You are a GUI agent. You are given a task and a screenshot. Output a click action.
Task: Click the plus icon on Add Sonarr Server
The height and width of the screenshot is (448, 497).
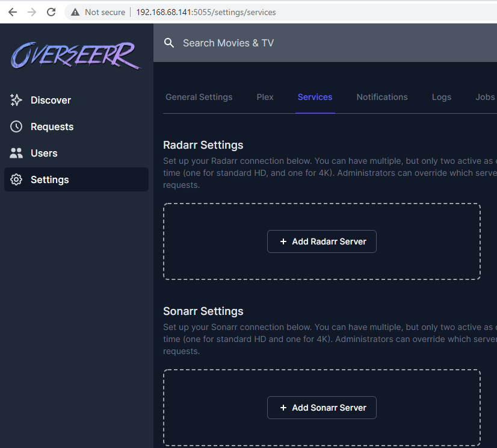(x=283, y=408)
